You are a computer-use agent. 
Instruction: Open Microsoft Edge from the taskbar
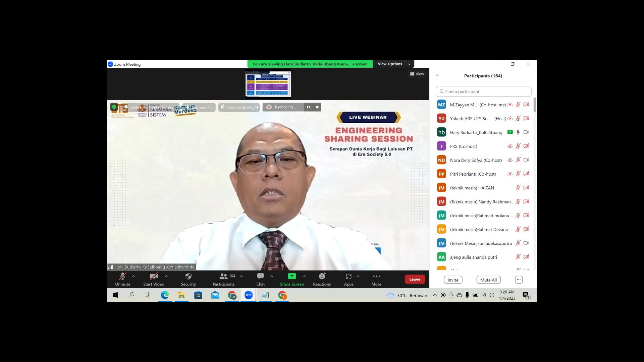click(164, 295)
